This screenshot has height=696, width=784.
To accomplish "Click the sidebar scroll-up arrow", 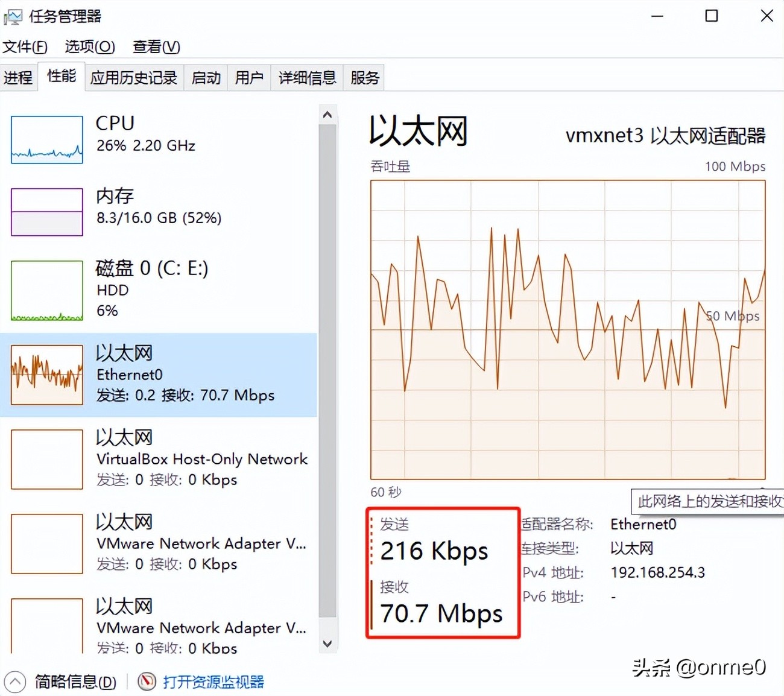I will 327,114.
